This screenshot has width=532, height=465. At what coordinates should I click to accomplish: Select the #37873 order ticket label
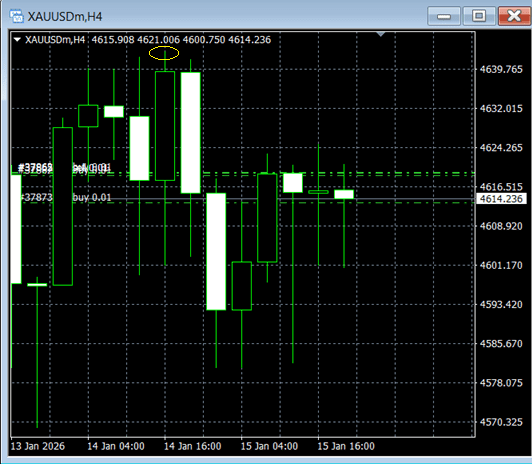click(37, 197)
